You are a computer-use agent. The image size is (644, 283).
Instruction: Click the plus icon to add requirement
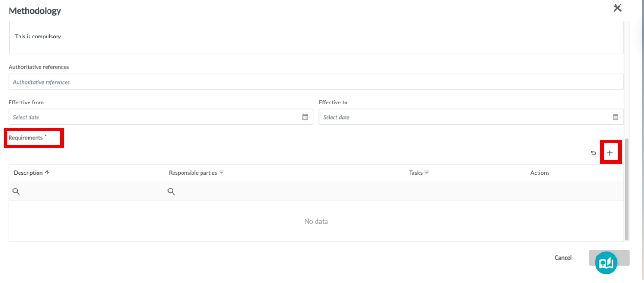(610, 153)
